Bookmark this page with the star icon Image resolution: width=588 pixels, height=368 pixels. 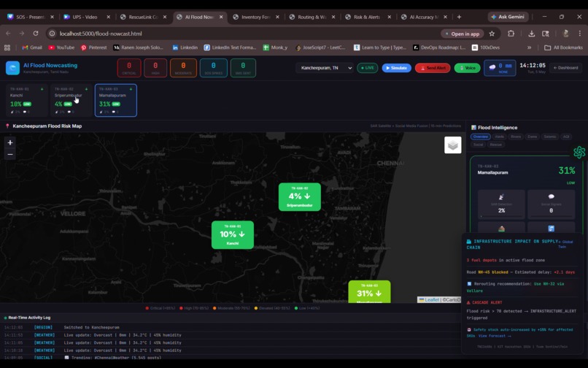point(492,34)
